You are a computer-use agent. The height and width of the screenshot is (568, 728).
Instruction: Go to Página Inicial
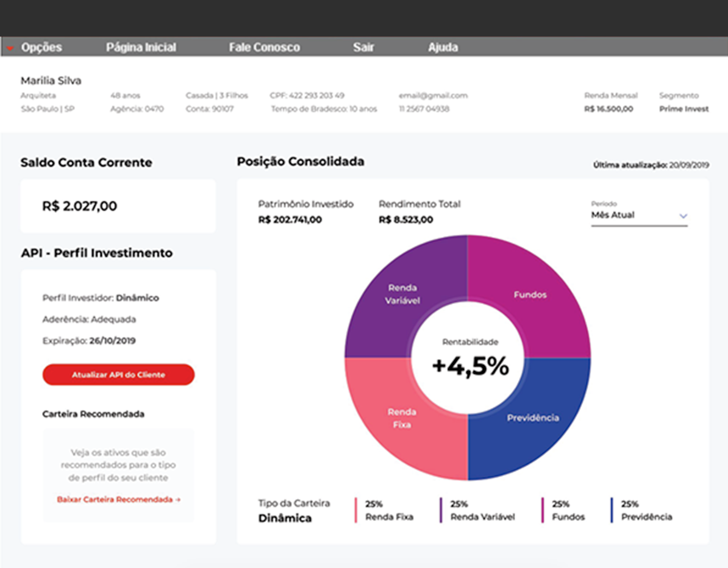[141, 48]
